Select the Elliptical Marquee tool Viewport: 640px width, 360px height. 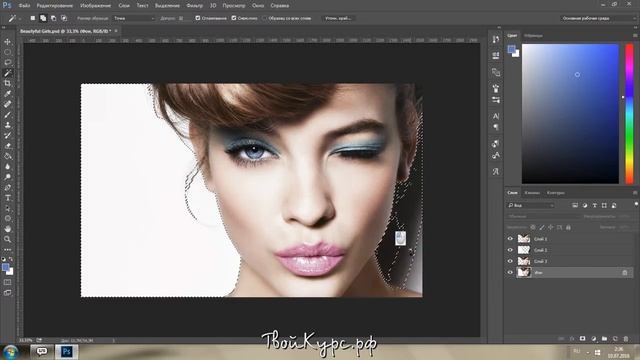7,52
